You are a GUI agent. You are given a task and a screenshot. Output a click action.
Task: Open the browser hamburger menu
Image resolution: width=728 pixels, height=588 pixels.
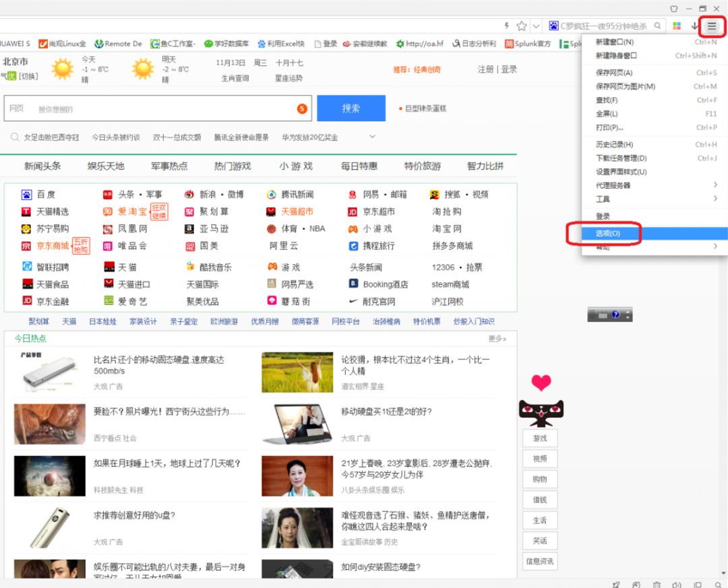click(711, 26)
